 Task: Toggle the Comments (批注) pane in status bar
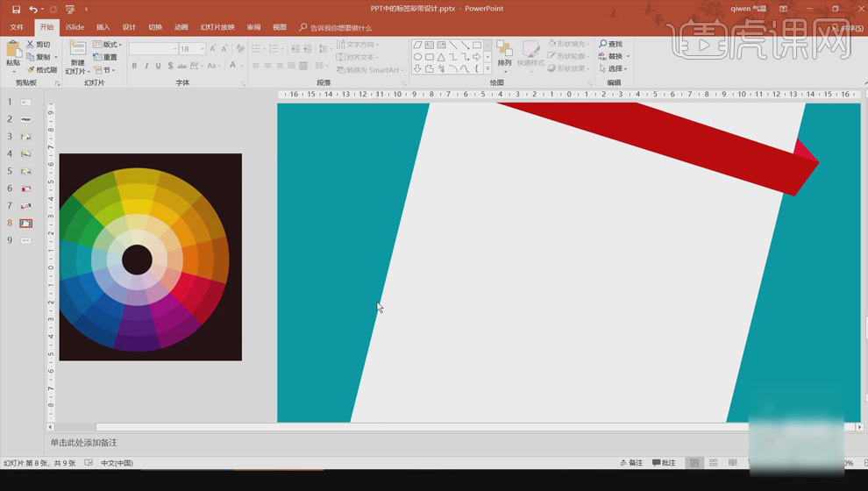[x=664, y=463]
